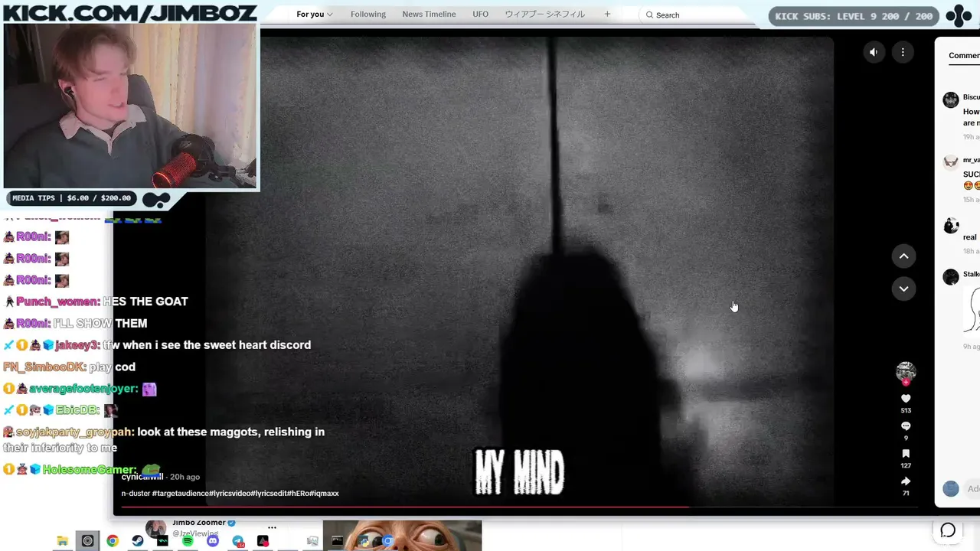
Task: Click the 'real' commenter's avatar
Action: click(x=951, y=225)
